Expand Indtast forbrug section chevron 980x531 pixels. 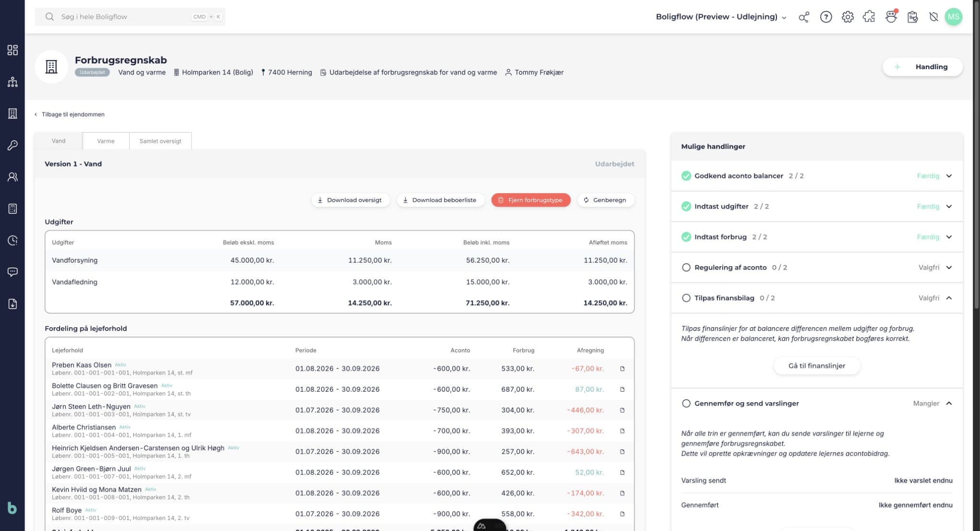tap(949, 237)
